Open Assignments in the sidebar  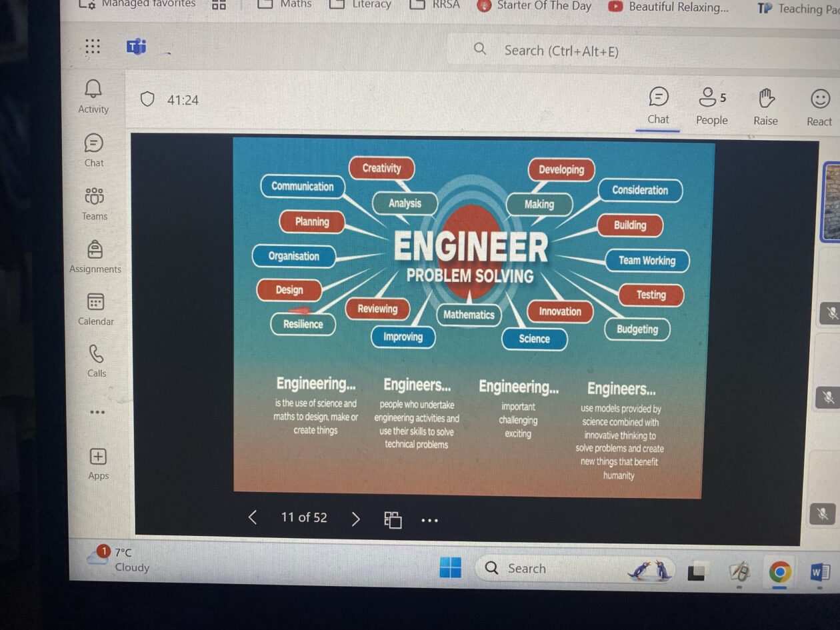pos(95,256)
